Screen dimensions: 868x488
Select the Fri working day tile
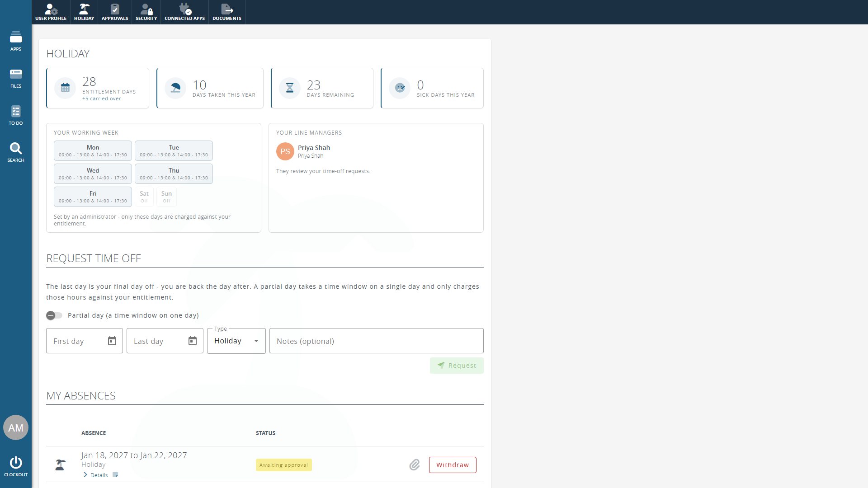point(93,197)
